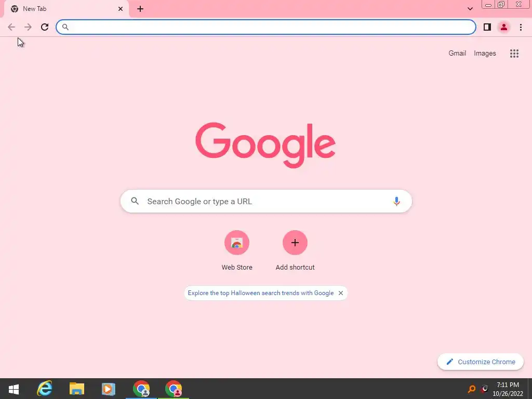Screen dimensions: 532x399
Task: Click the address bar search icon
Action: coord(65,27)
